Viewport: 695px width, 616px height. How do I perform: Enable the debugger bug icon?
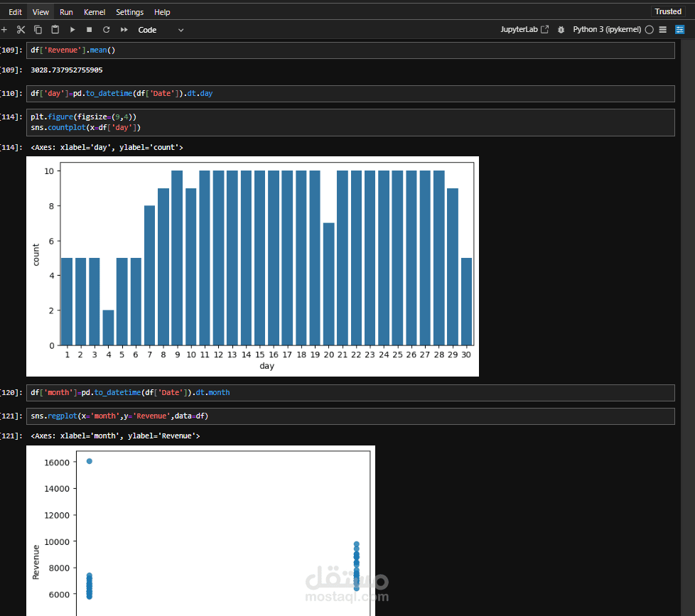561,30
